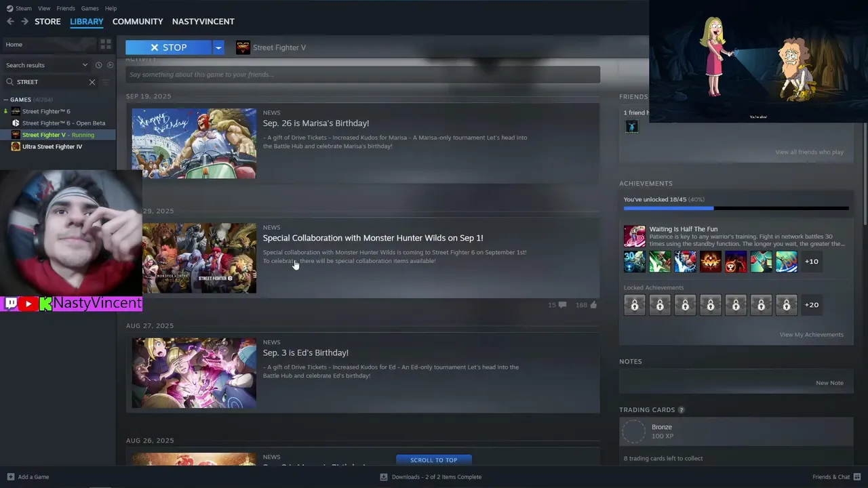View the fourth unlocked achievement with winged emblem
The height and width of the screenshot is (488, 868).
click(711, 262)
